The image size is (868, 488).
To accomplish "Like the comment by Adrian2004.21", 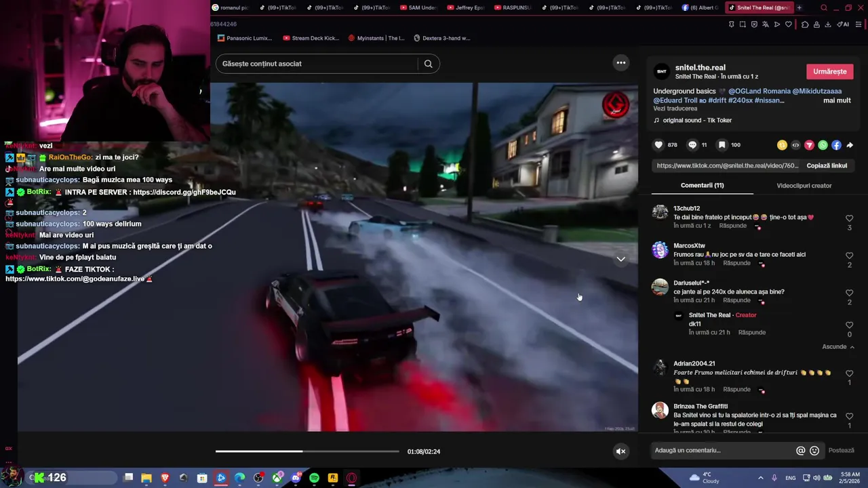I will (849, 373).
